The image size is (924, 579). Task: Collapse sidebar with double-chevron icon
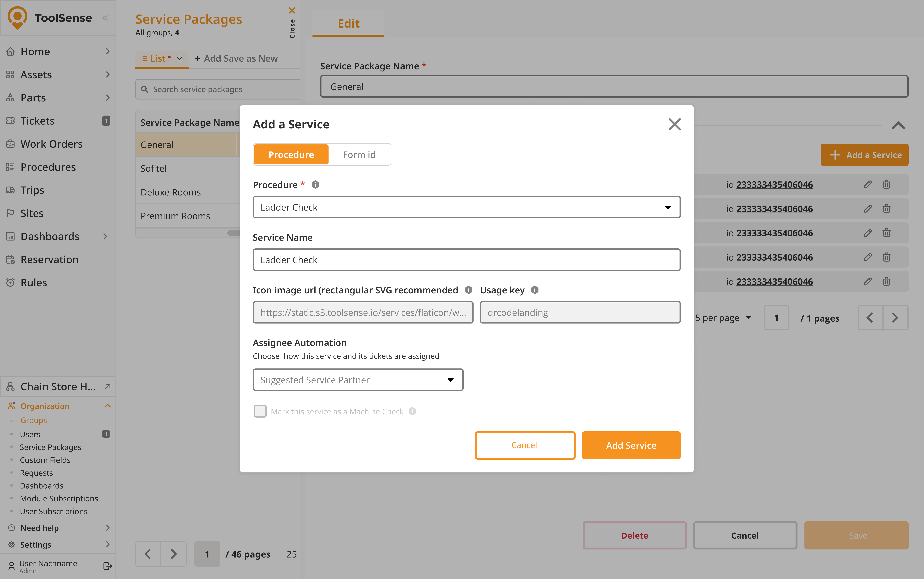[105, 18]
